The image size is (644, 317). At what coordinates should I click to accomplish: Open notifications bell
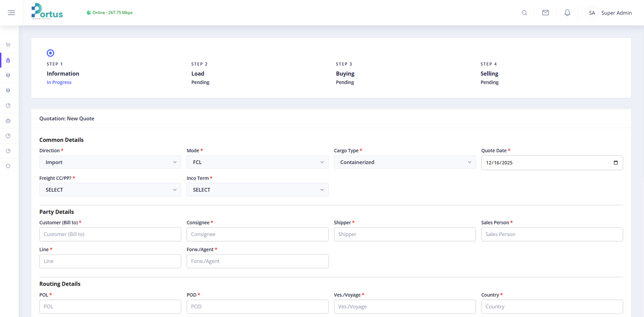[567, 13]
